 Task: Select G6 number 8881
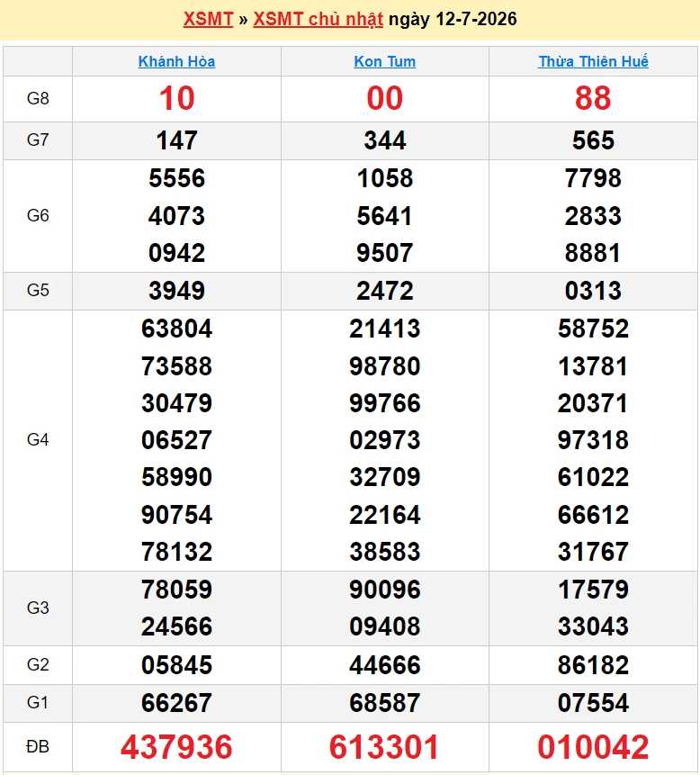pos(593,253)
